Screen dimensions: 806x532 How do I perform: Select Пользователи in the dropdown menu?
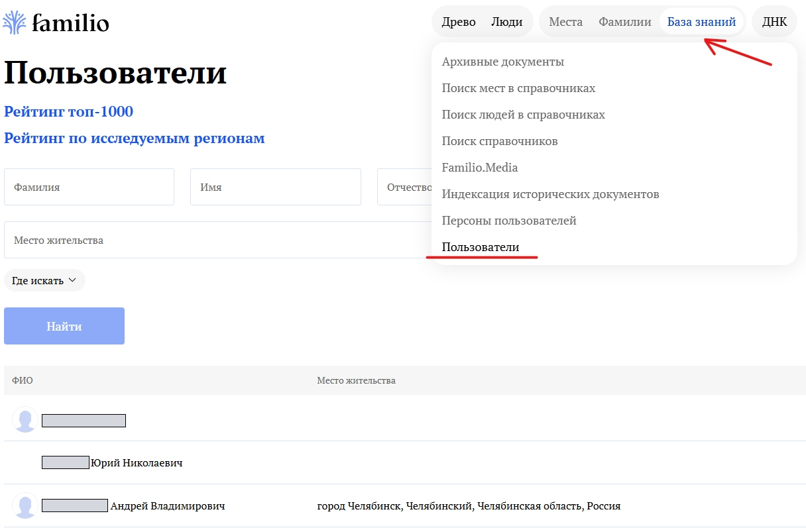481,247
